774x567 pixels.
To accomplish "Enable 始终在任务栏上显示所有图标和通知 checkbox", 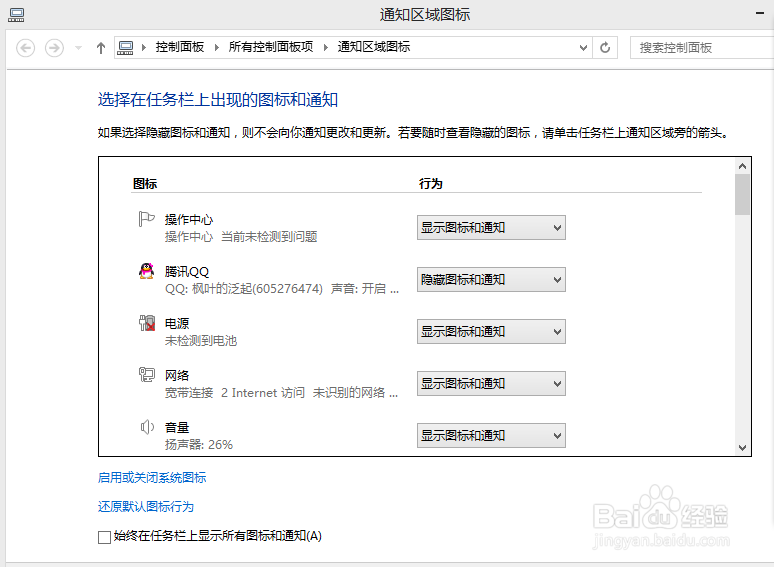I will (104, 537).
